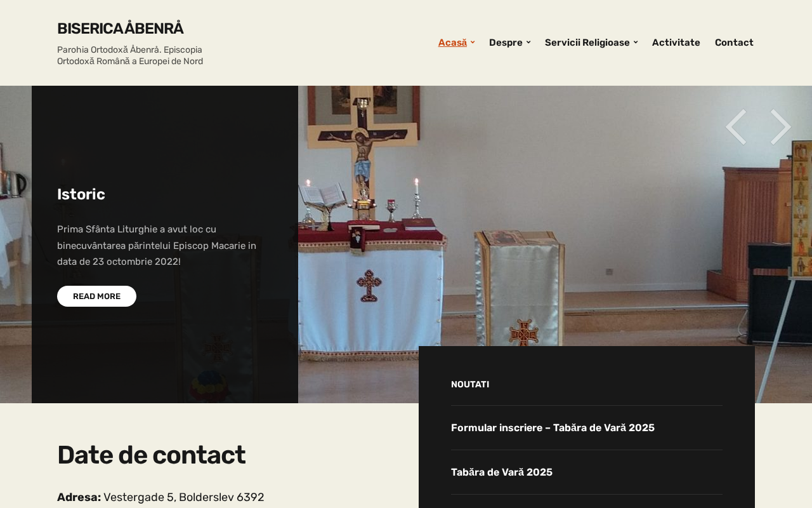Screen dimensions: 812x508
Task: Open the Contact page
Action: tap(734, 43)
